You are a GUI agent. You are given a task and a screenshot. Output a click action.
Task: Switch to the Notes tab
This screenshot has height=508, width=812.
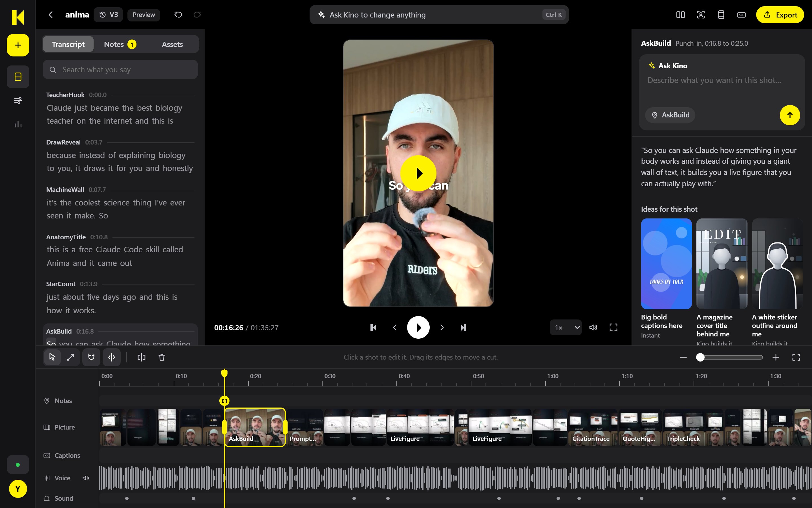click(x=120, y=44)
